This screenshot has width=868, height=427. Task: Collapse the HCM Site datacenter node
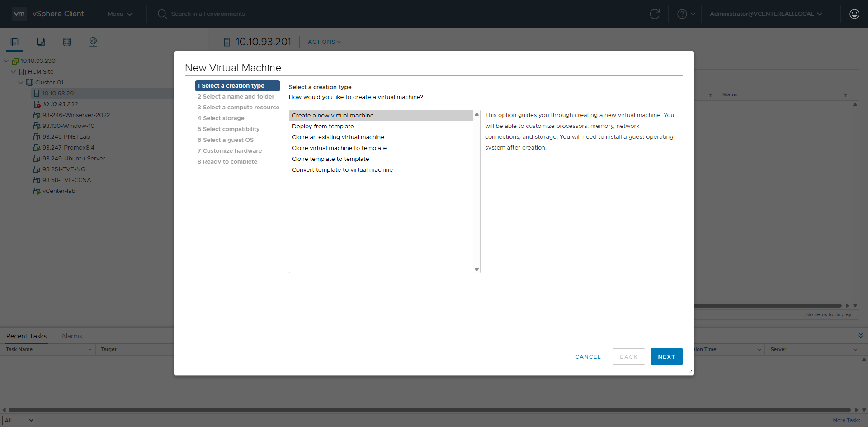tap(14, 72)
